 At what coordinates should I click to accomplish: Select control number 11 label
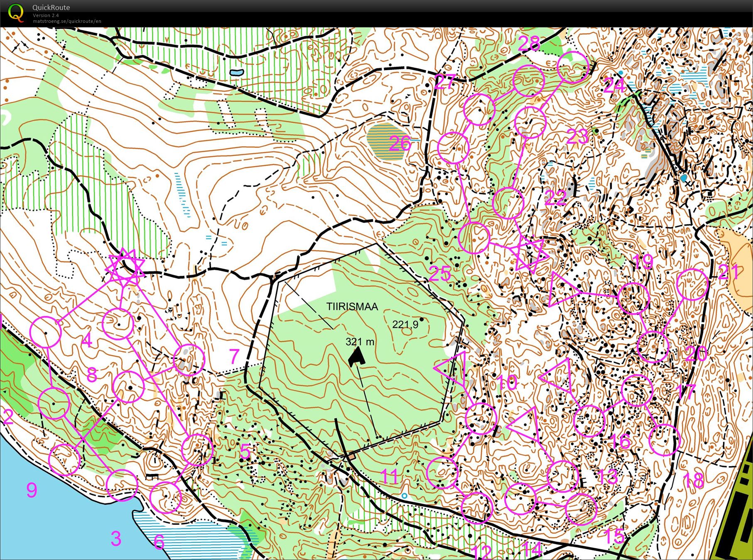390,476
